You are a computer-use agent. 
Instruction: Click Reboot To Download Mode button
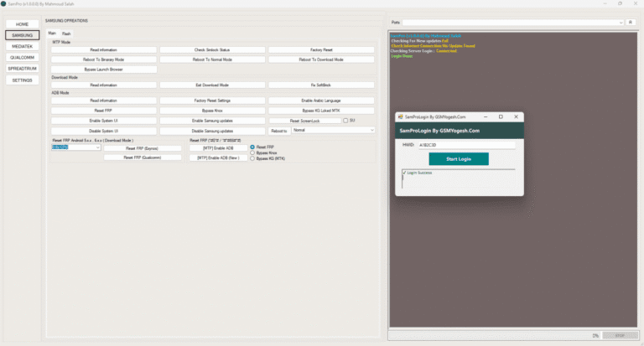320,59
